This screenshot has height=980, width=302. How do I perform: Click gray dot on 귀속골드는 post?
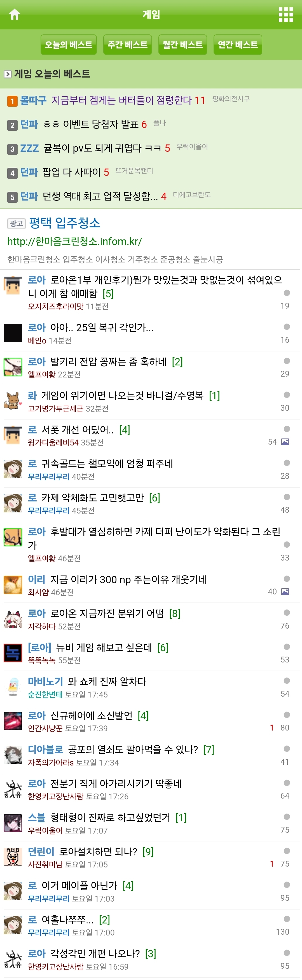[x=287, y=463]
